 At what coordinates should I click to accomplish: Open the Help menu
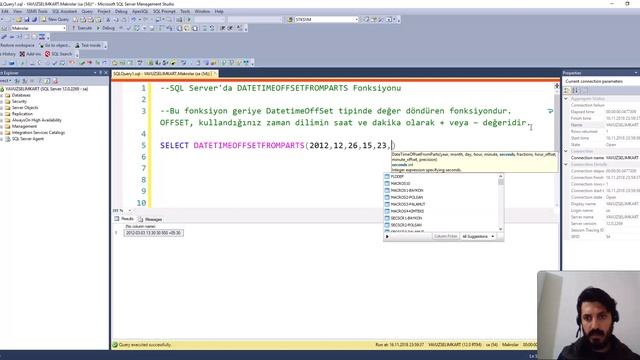219,11
